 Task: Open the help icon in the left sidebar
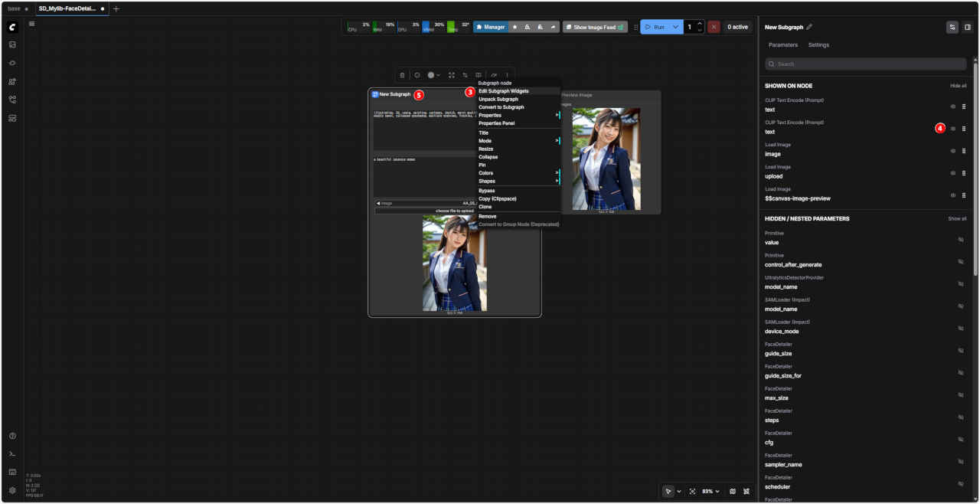(12, 436)
